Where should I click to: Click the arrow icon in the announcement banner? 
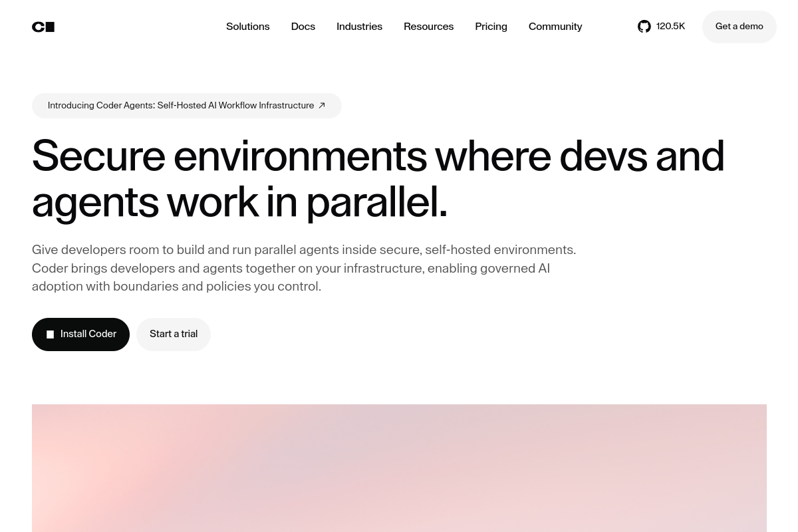point(322,106)
